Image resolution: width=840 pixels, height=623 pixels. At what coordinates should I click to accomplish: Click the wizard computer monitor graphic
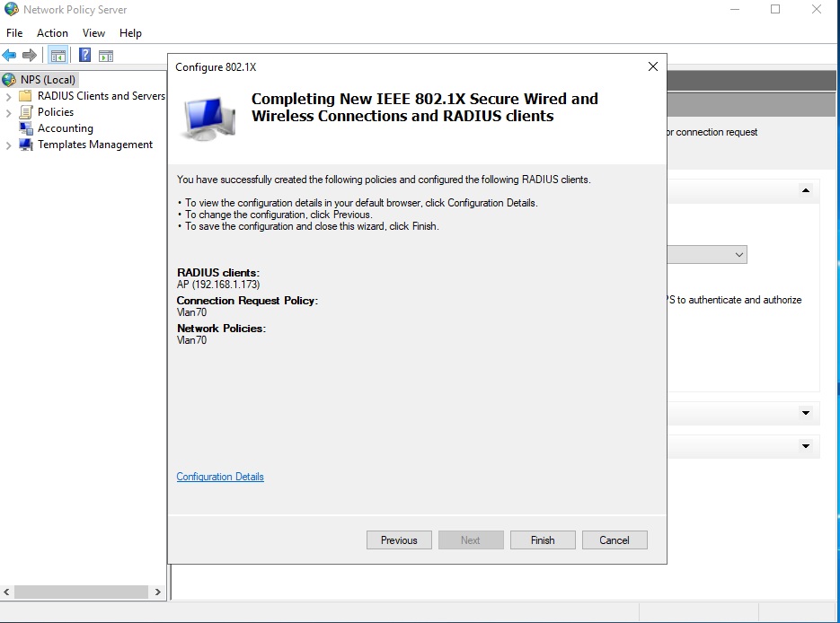pyautogui.click(x=209, y=118)
